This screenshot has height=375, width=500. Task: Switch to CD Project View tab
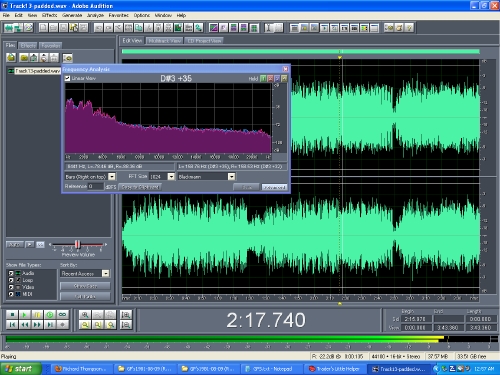[x=204, y=41]
